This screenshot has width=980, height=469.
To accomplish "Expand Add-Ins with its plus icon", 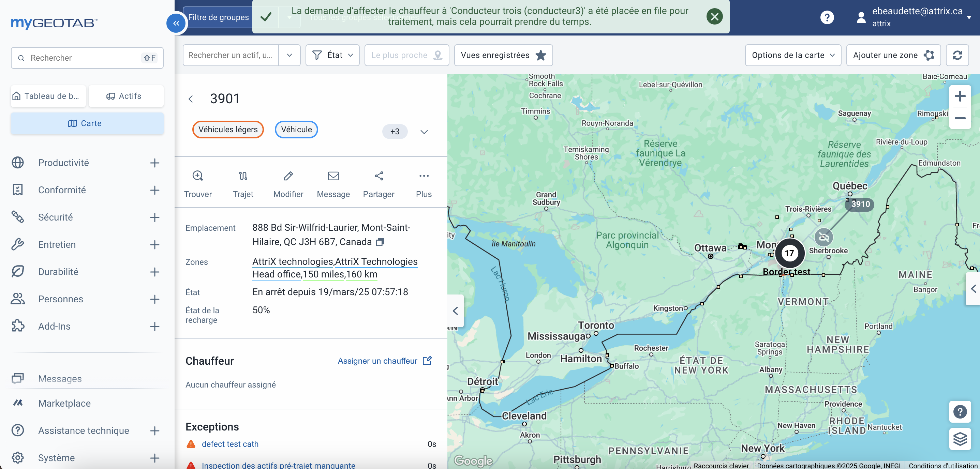I will pos(154,326).
